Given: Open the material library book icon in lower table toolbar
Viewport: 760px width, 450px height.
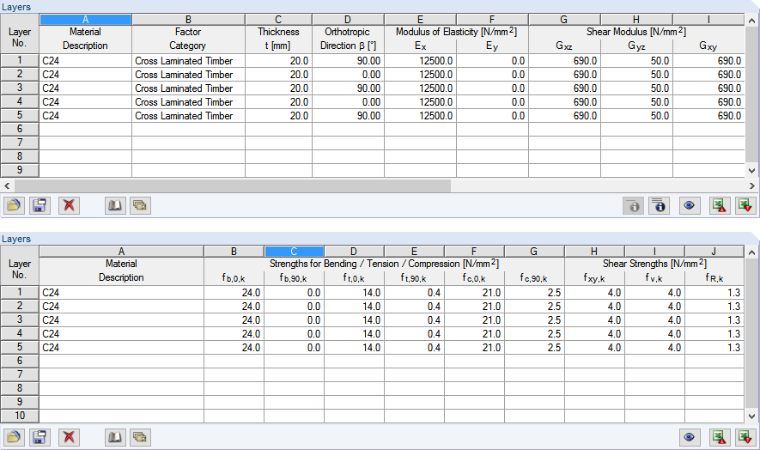Looking at the screenshot, I should pyautogui.click(x=115, y=437).
